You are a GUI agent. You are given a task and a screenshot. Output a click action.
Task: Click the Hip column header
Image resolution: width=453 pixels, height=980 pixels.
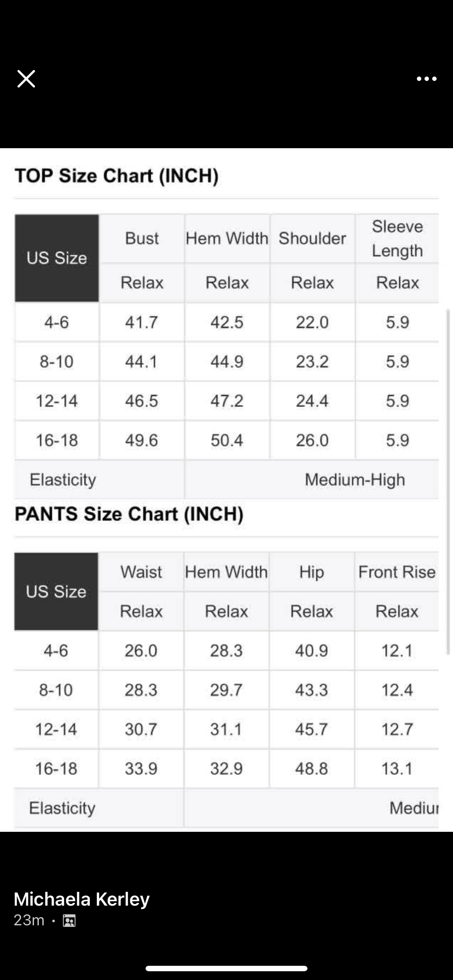pos(311,572)
